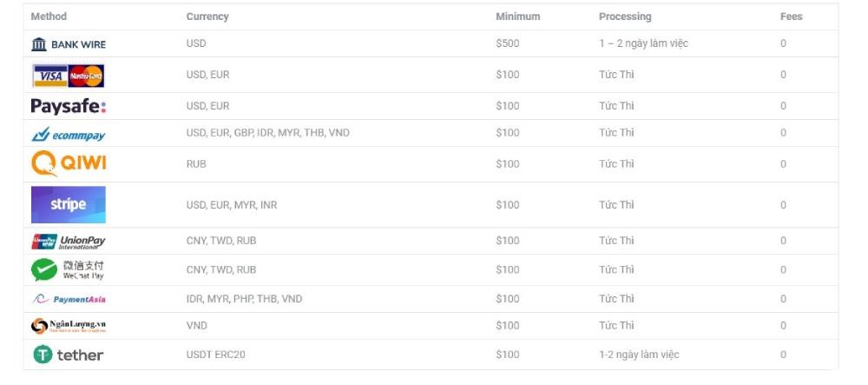Choose the NganLuong.vn logo
The image size is (868, 385).
click(69, 326)
